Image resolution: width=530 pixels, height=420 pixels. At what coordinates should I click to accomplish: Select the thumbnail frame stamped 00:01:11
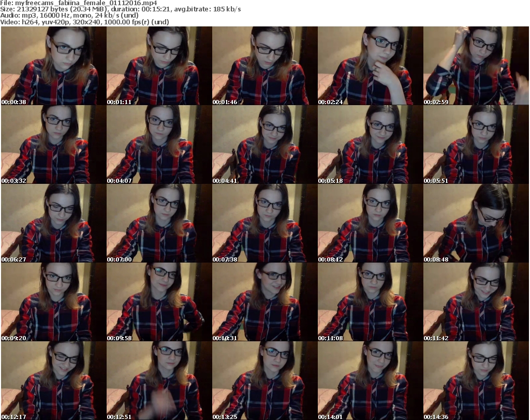159,66
